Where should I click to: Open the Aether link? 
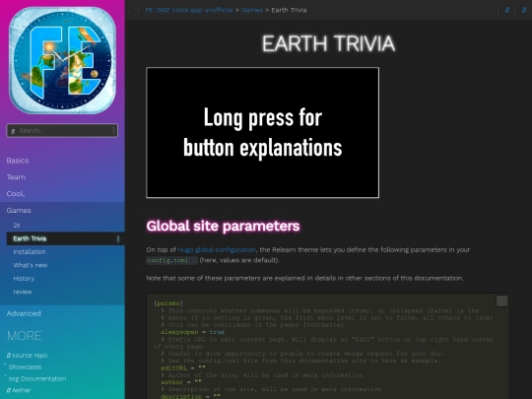(21, 390)
